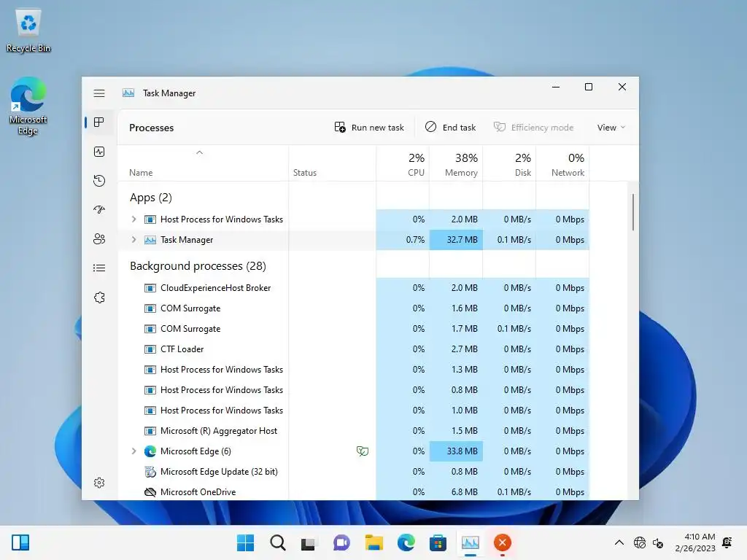747x560 pixels.
Task: Expand the Microsoft Edge (6) process group
Action: point(134,451)
